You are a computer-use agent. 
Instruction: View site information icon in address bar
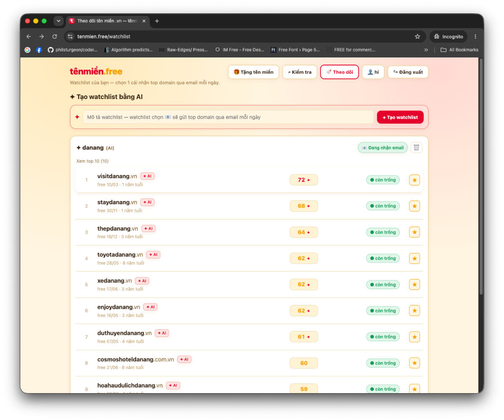70,37
